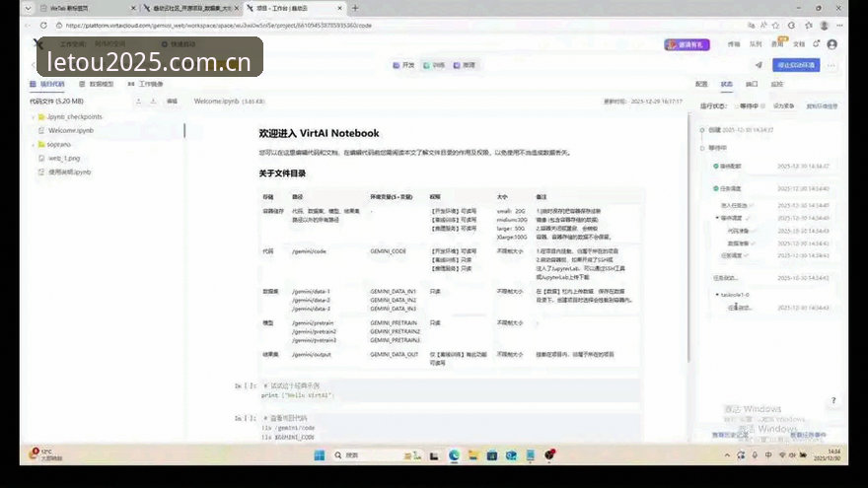This screenshot has height=488, width=868.
Task: Click the history link right of 运行状态
Action: click(x=822, y=106)
